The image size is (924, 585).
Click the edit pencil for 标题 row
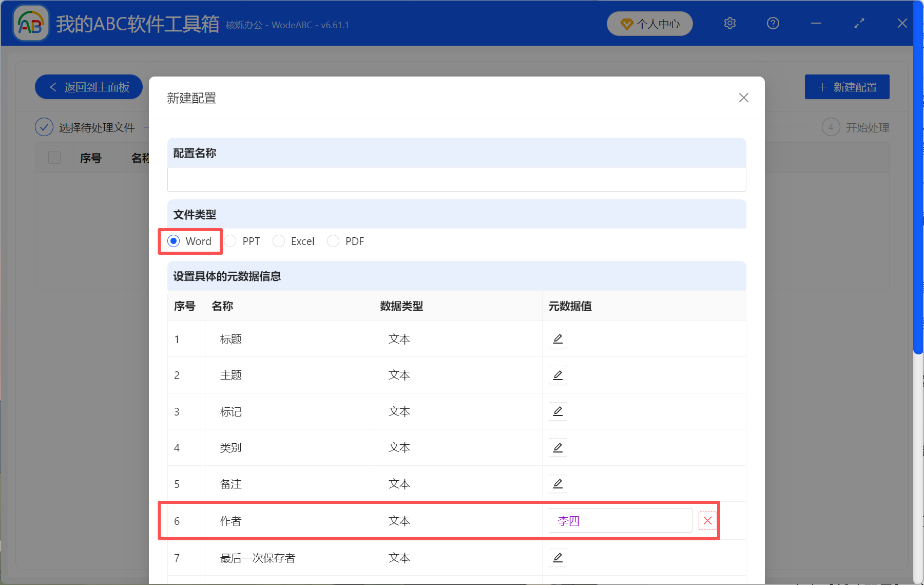(x=557, y=339)
